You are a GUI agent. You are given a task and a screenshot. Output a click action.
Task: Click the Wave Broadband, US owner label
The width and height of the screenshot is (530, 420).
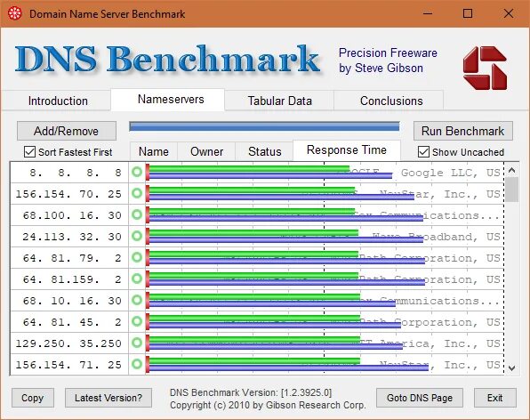click(x=436, y=237)
